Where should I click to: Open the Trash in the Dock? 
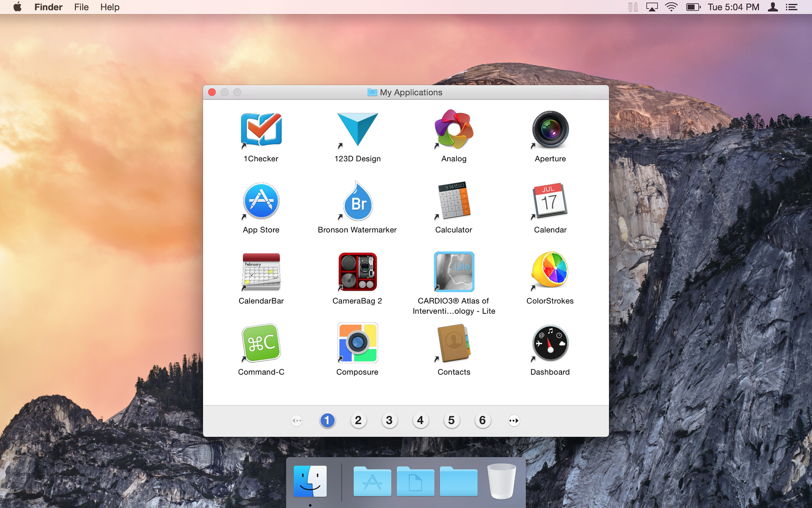coord(502,481)
